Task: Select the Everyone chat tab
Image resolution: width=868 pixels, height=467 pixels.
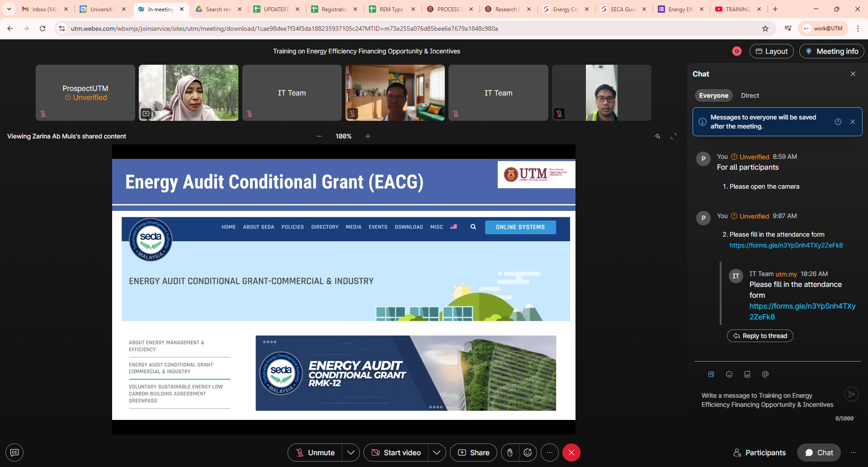Action: pyautogui.click(x=713, y=95)
